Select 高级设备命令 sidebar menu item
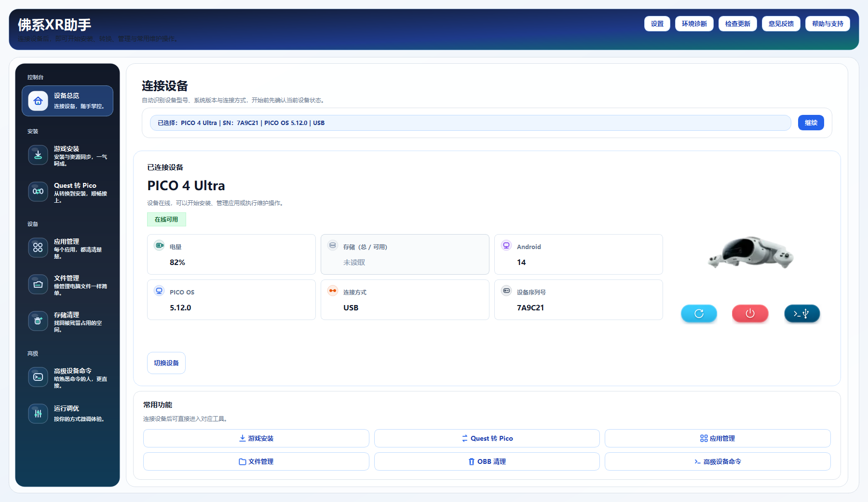 tap(68, 377)
